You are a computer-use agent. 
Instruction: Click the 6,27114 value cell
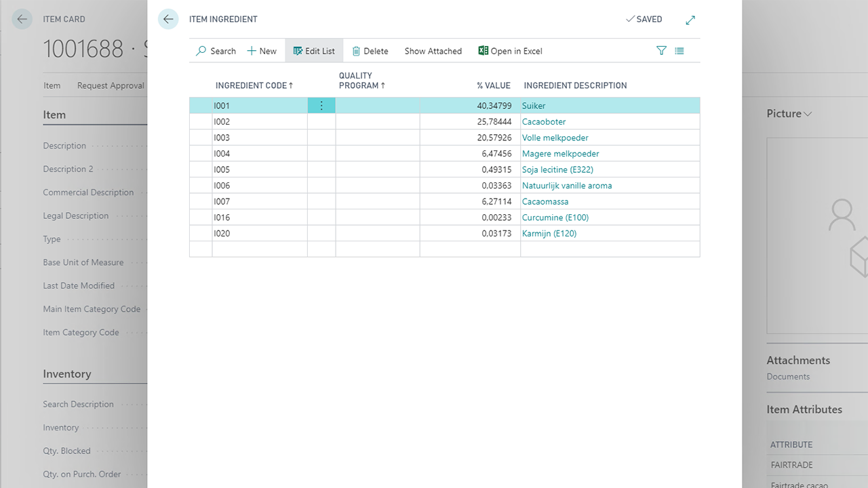pyautogui.click(x=470, y=201)
